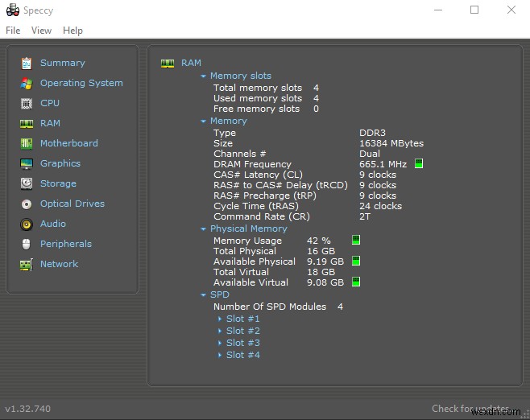Click the Storage hard drive icon
Screen dimensions: 530x420
[x=27, y=183]
